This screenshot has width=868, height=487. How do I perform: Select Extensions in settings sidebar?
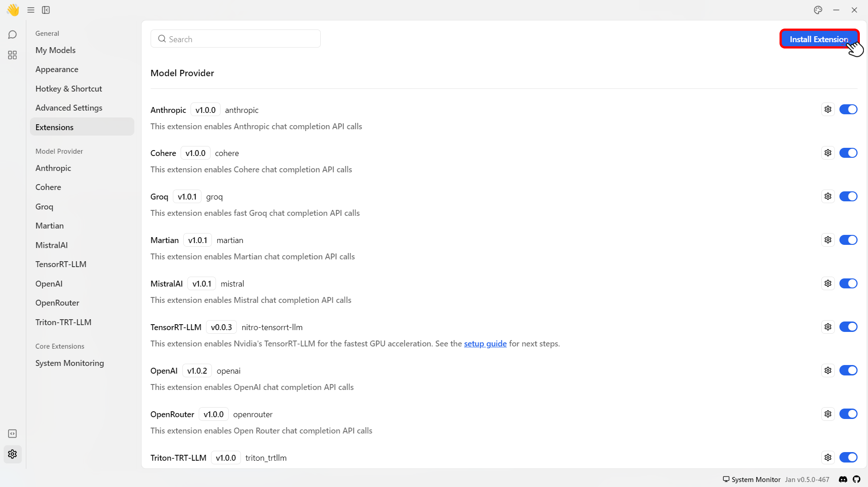point(82,127)
